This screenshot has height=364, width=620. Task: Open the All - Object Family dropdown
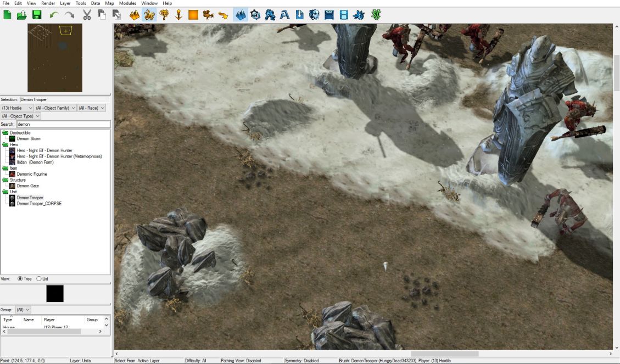(55, 108)
